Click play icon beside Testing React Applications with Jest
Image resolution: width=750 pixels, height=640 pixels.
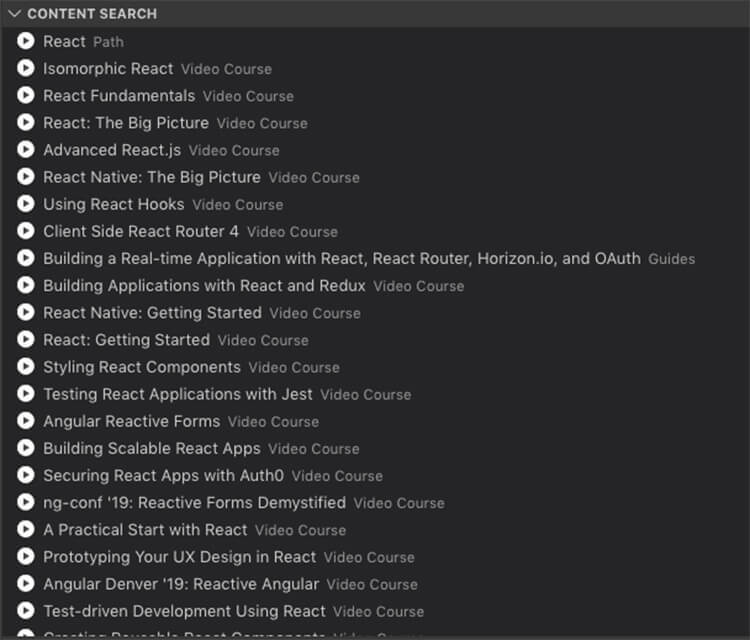tap(26, 394)
